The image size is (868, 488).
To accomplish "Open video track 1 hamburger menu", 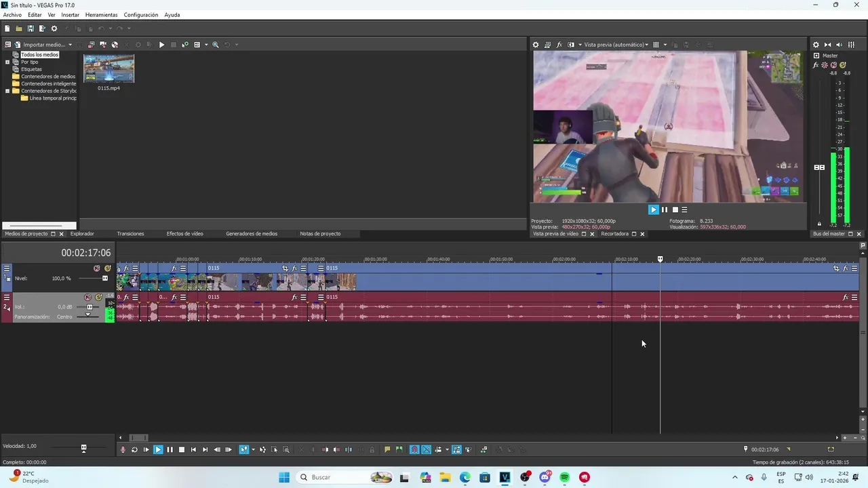I will (x=7, y=268).
